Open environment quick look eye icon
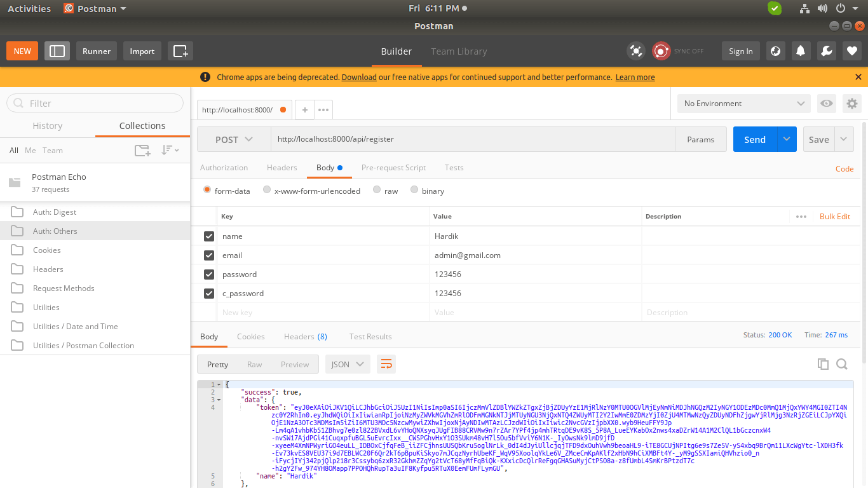868x488 pixels. coord(826,104)
